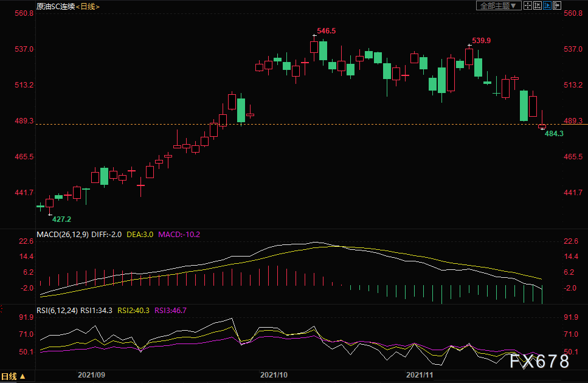Click the candlestick under the 539.9 label
588x383 pixels.
pos(469,57)
